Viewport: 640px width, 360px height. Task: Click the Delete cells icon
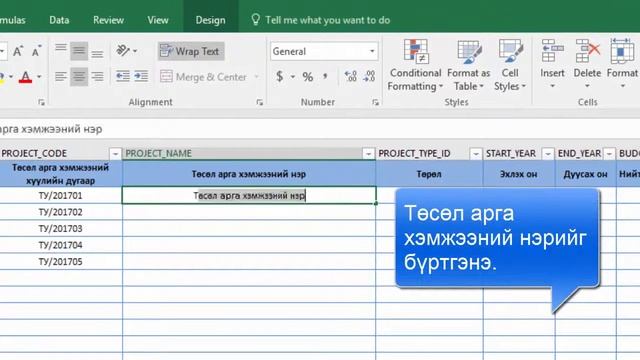tap(587, 51)
